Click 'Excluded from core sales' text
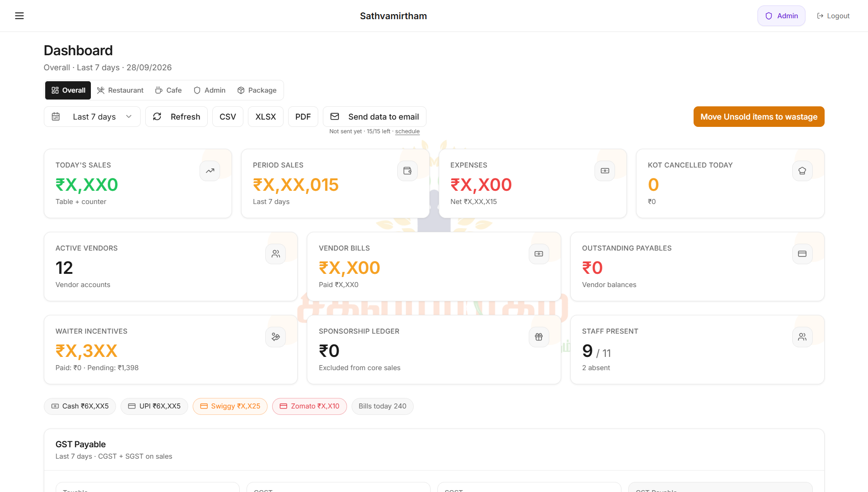Image resolution: width=868 pixels, height=492 pixels. pos(359,368)
